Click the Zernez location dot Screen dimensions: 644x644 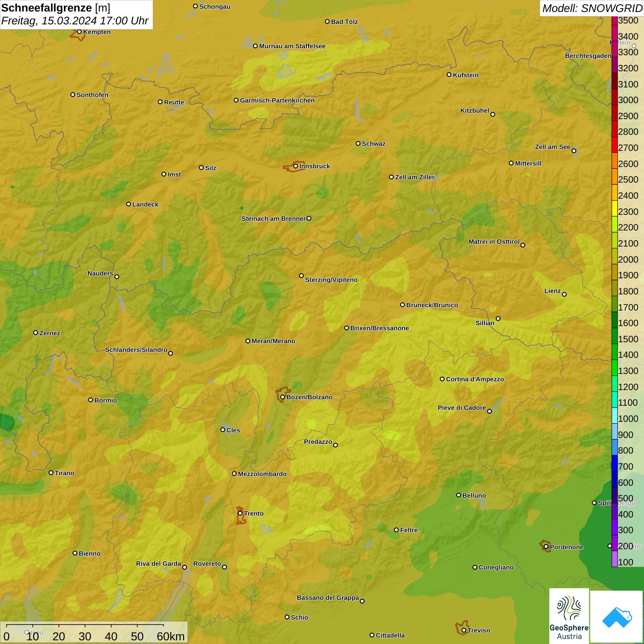point(35,333)
